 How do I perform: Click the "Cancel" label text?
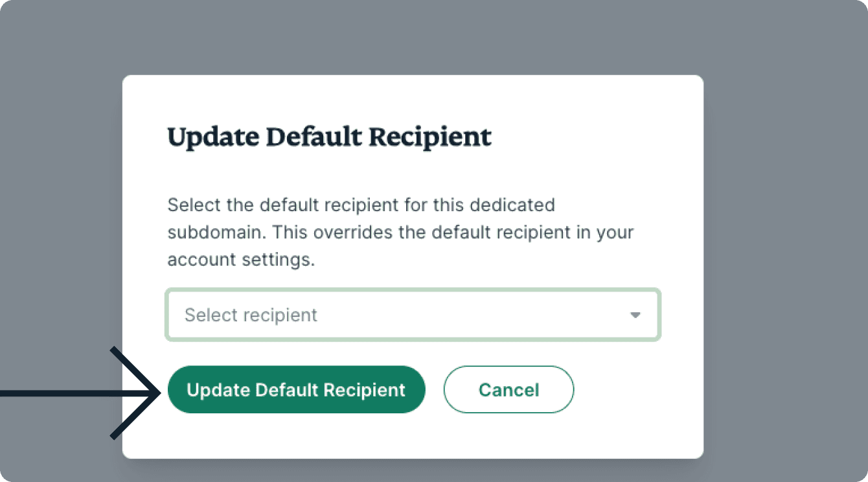[x=508, y=390]
